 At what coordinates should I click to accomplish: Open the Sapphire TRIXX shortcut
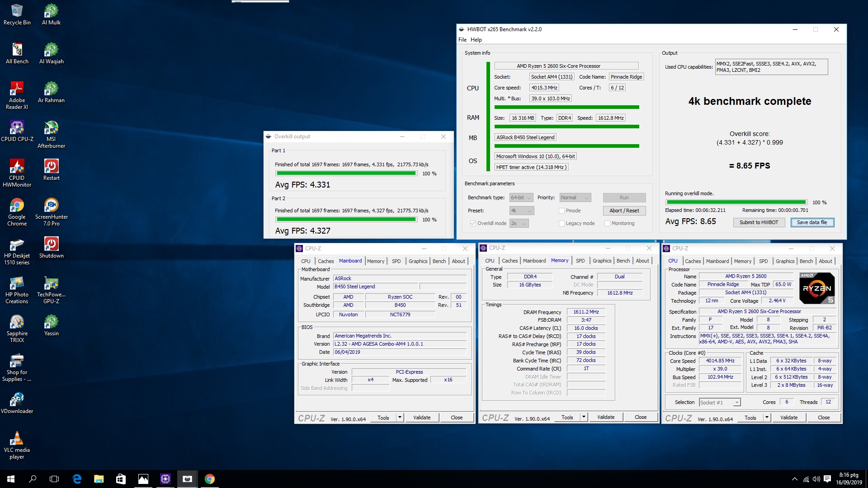(x=17, y=328)
